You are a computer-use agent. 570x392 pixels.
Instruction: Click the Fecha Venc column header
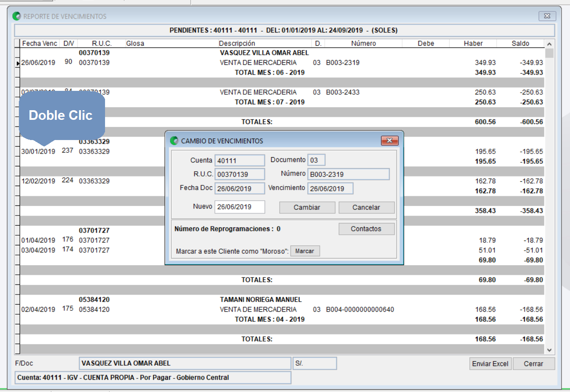click(x=40, y=43)
